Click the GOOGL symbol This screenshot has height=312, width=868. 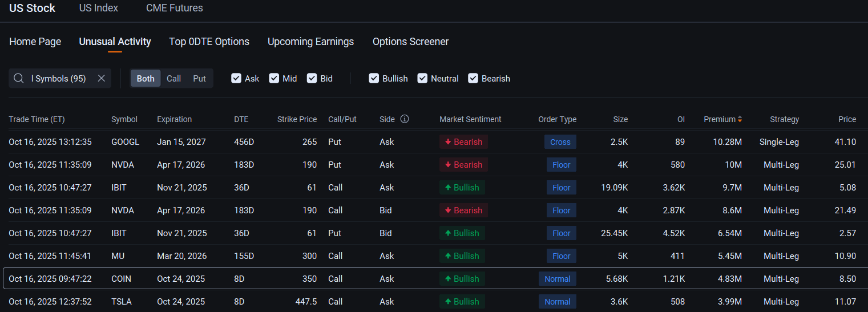point(126,142)
